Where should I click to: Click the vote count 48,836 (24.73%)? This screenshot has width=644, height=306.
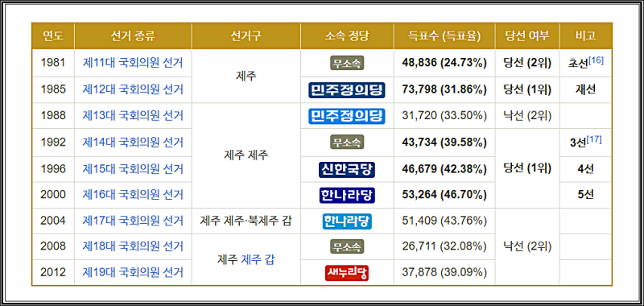(444, 63)
